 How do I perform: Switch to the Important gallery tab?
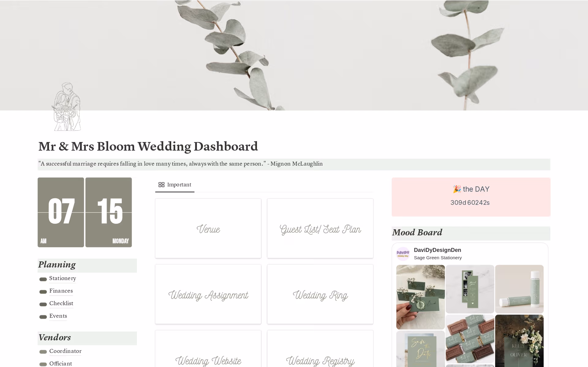click(175, 185)
